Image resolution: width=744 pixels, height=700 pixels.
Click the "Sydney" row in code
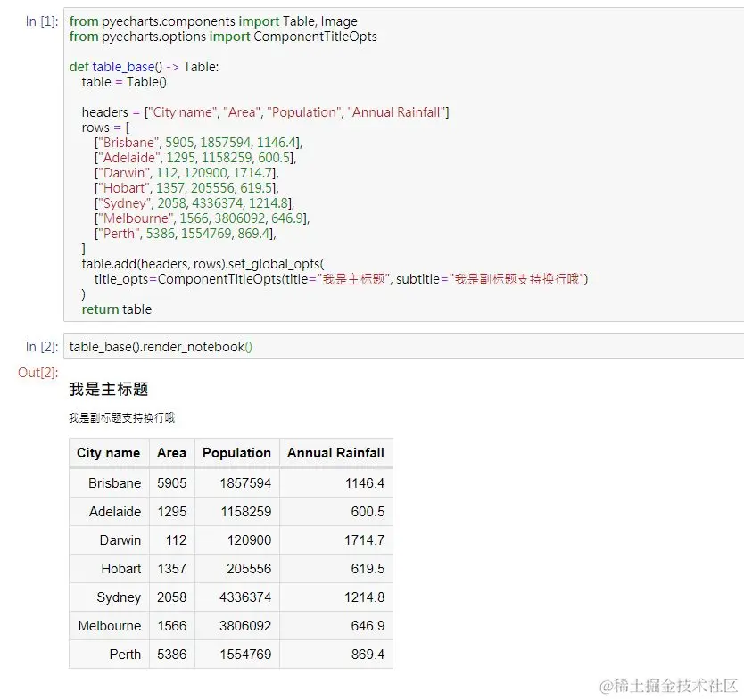194,203
